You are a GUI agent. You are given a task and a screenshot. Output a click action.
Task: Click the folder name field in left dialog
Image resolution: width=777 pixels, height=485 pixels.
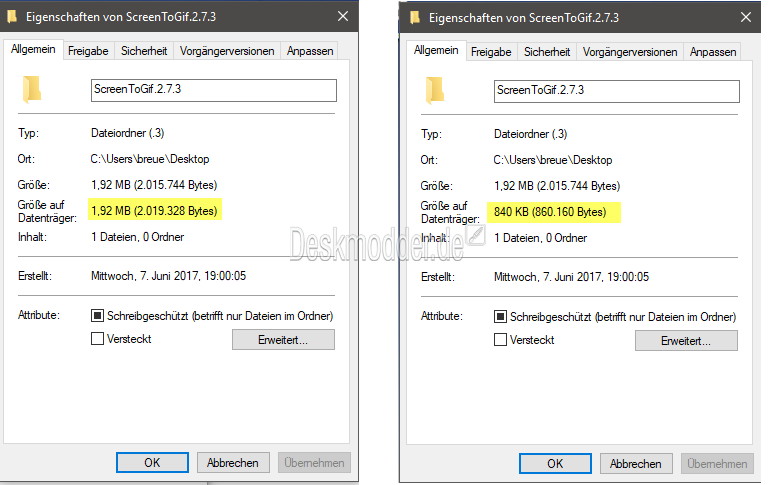pos(214,90)
